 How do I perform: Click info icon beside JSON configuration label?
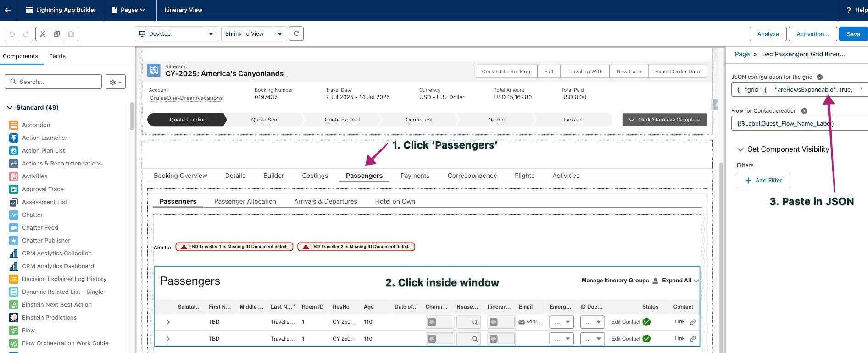(820, 77)
